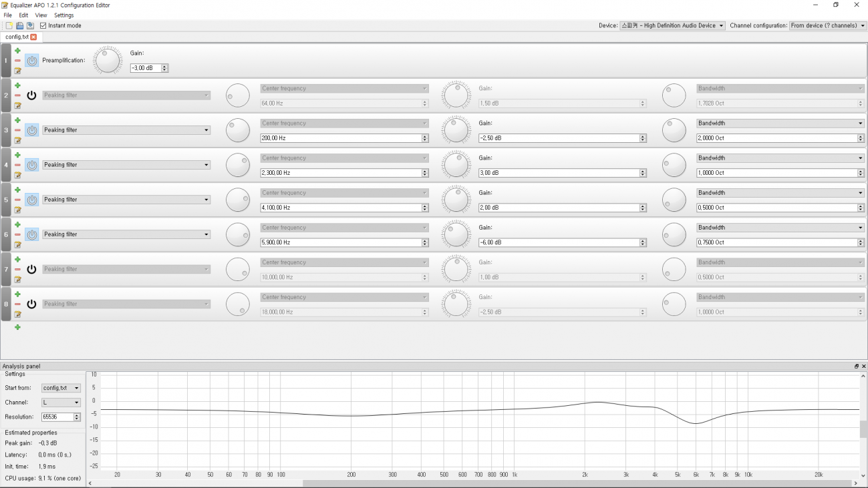Viewport: 868px width, 488px height.
Task: Remove the 200 Hz filter row 3
Action: coord(17,130)
